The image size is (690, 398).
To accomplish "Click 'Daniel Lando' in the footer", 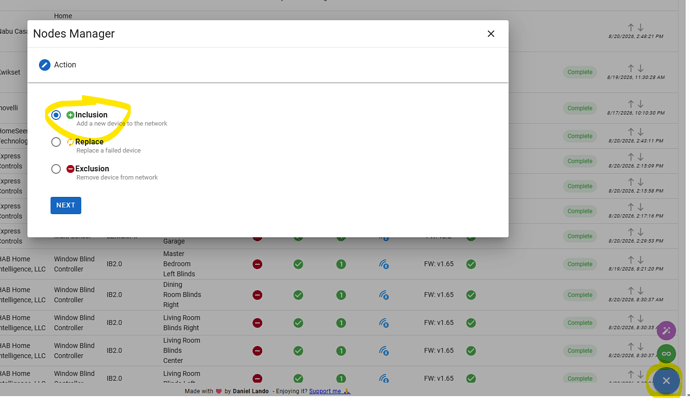I will [x=250, y=391].
